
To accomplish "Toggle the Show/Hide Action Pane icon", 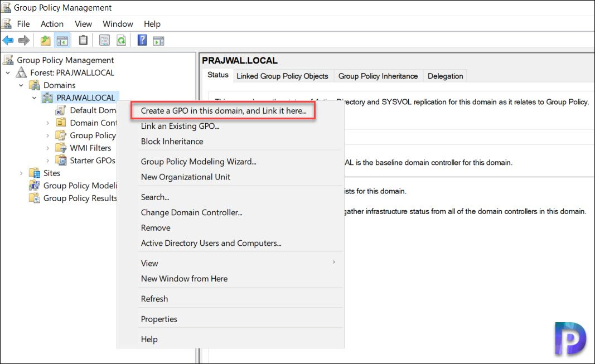I will click(x=158, y=40).
